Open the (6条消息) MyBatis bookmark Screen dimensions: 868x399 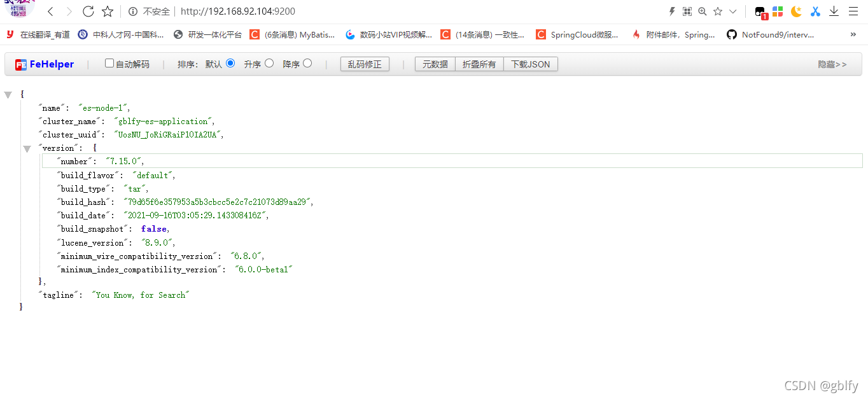pyautogui.click(x=292, y=35)
